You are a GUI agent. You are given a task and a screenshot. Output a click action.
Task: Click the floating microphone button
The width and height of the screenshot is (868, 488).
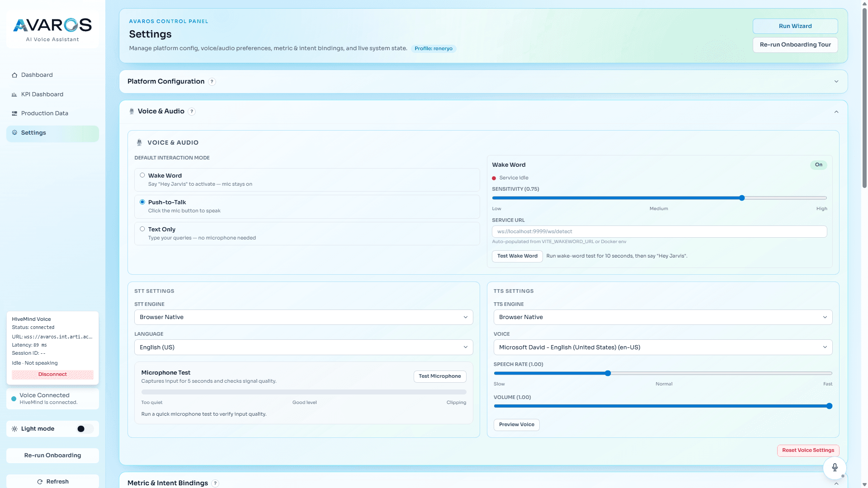[x=835, y=467]
